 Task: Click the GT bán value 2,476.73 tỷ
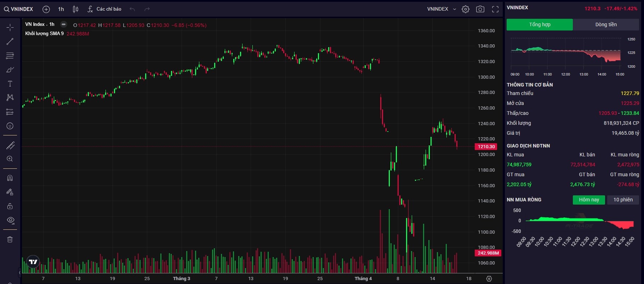(582, 185)
